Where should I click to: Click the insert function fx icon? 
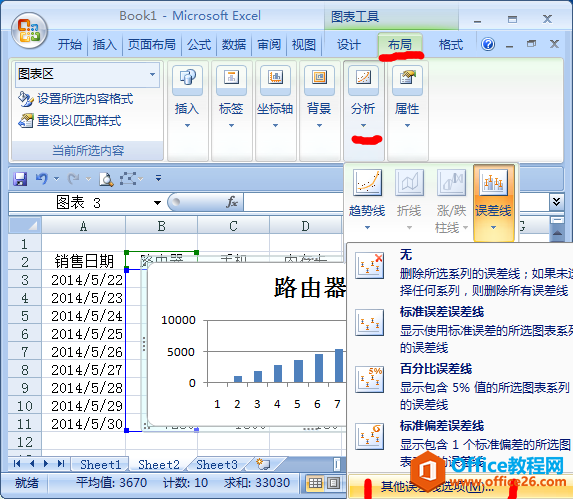pyautogui.click(x=232, y=202)
